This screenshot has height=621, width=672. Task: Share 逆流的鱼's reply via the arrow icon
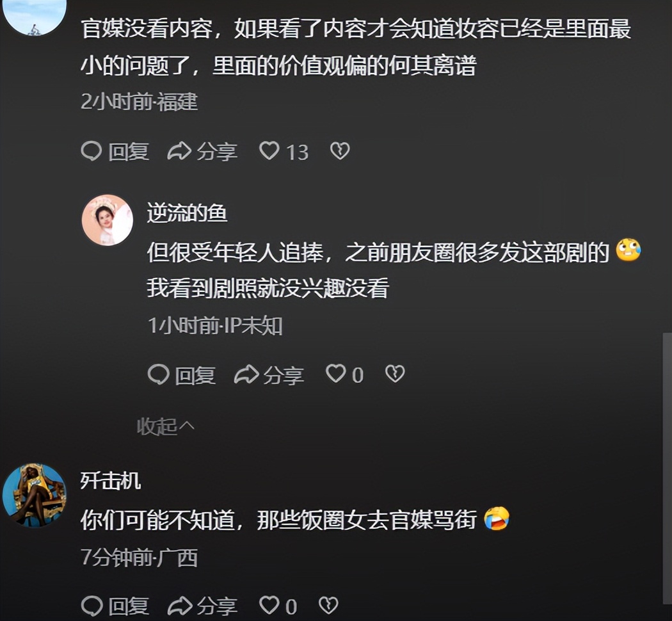246,374
